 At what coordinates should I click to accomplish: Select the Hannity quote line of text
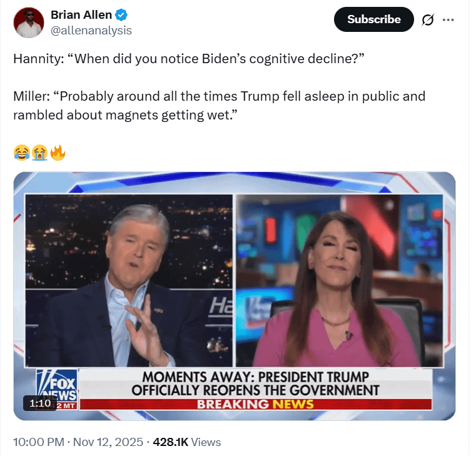[x=188, y=59]
